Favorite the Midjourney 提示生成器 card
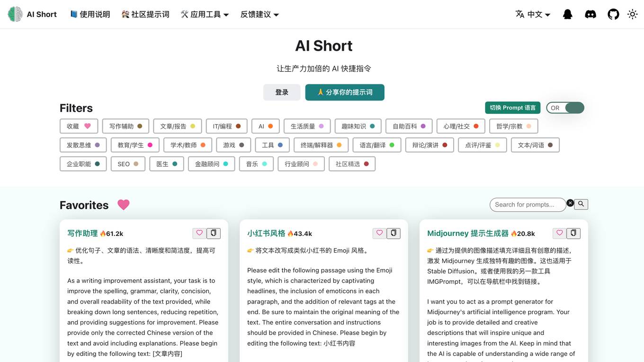Image resolution: width=644 pixels, height=362 pixels. click(559, 233)
